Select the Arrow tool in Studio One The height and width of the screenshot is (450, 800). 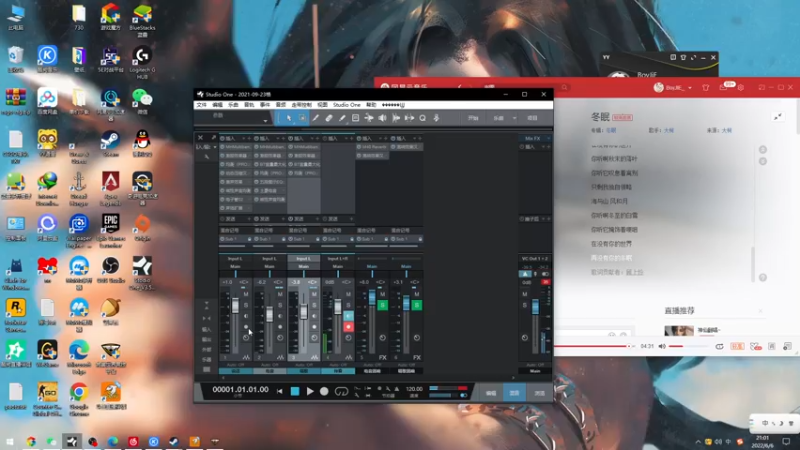click(289, 118)
